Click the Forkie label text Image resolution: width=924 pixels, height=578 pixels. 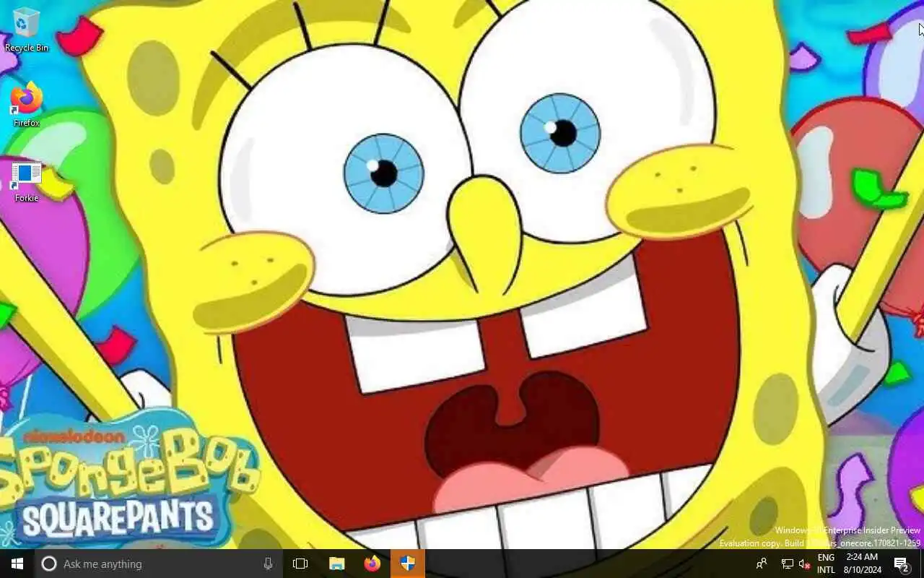click(27, 198)
